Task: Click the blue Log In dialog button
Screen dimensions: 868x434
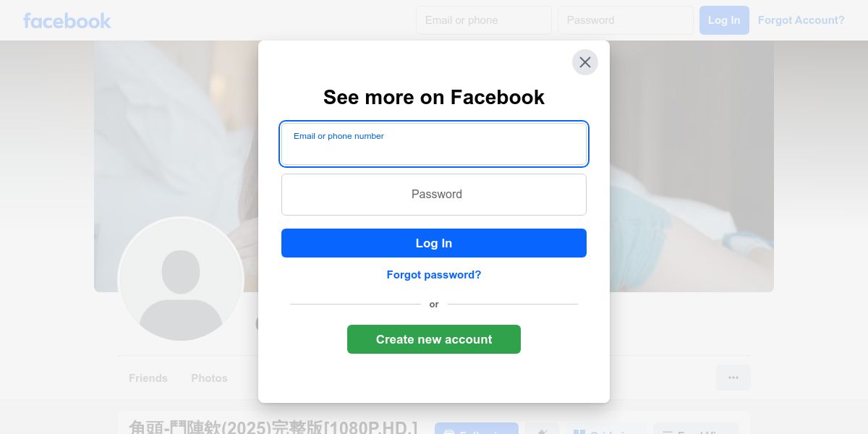Action: point(434,243)
